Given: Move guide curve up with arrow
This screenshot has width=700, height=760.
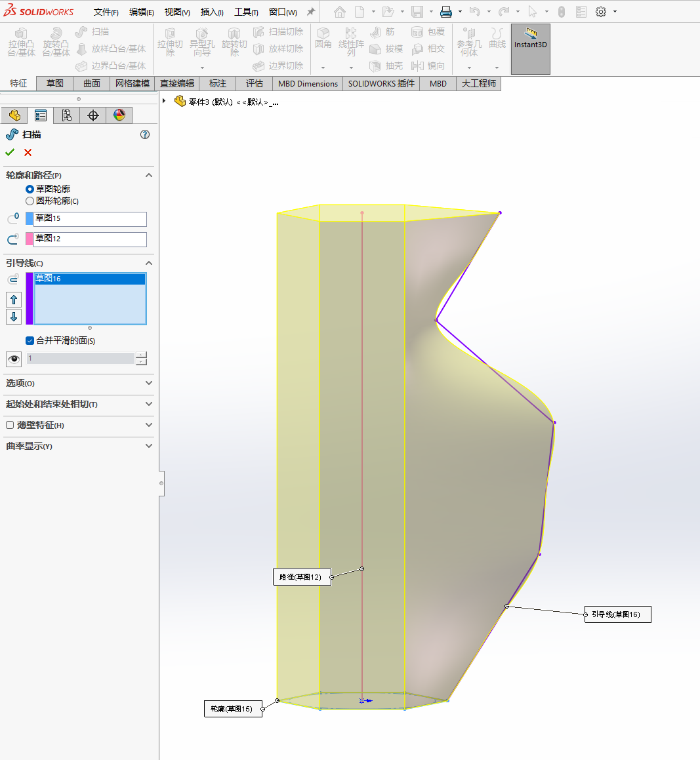Looking at the screenshot, I should click(x=14, y=300).
